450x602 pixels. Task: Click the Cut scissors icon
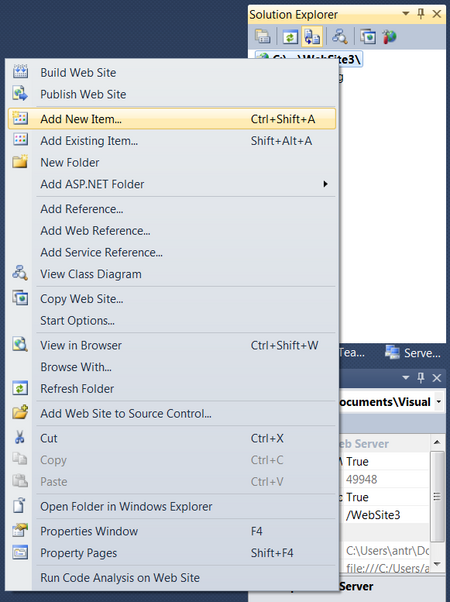(20, 438)
